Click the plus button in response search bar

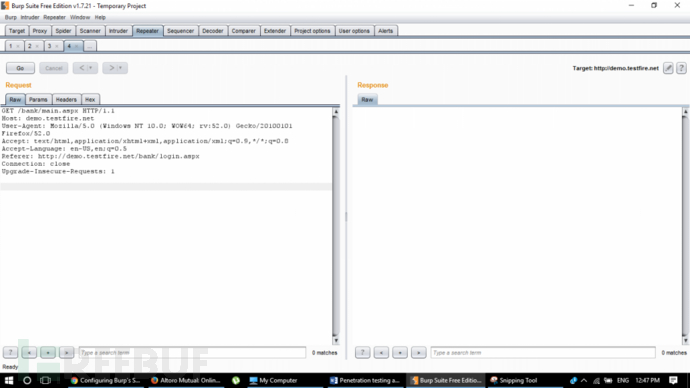coord(400,352)
